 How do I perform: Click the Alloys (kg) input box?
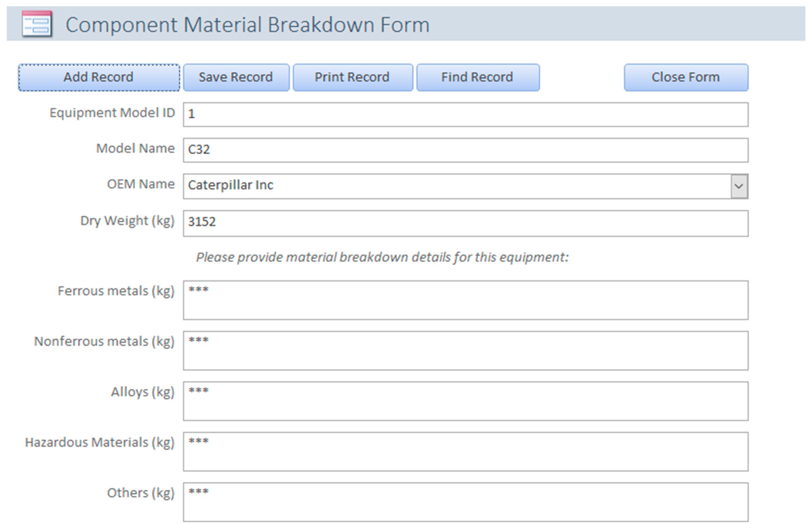point(465,401)
